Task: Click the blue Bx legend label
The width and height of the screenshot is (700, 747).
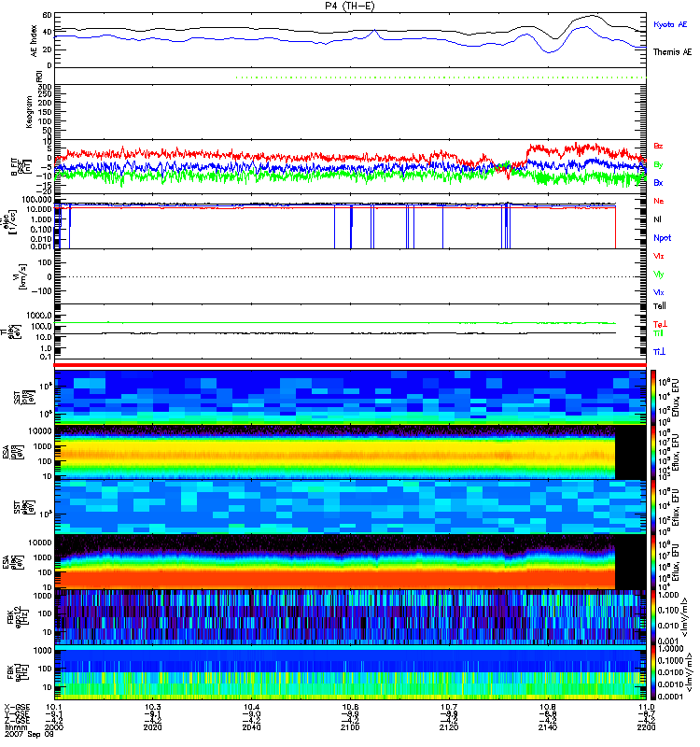Action: [x=658, y=183]
